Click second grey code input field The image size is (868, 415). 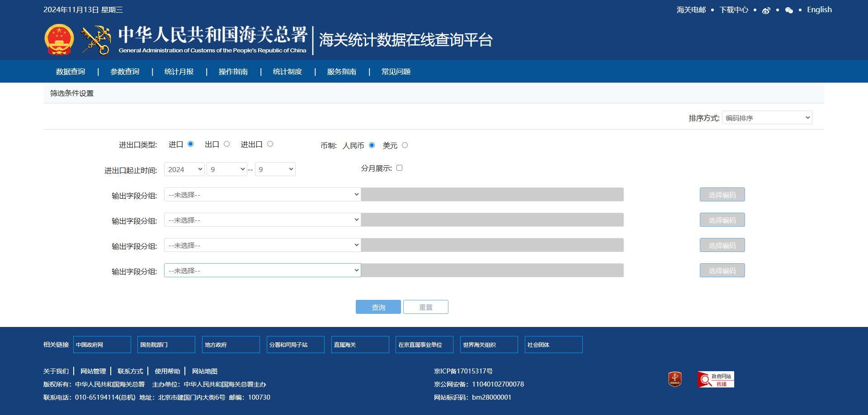(x=492, y=220)
